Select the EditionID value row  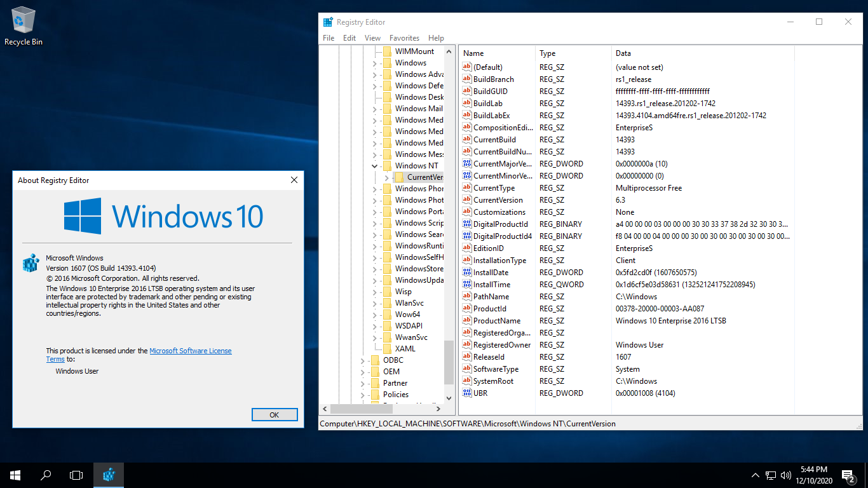(x=626, y=248)
